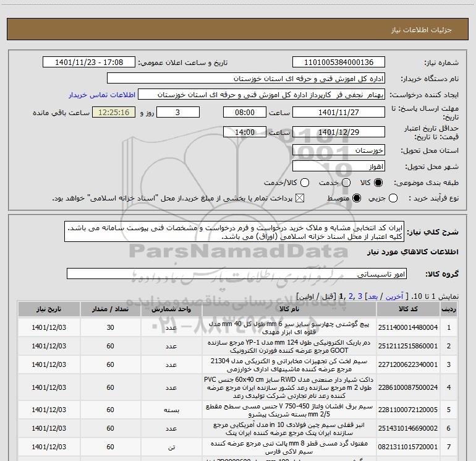Go to the بعد page link

click(x=373, y=296)
